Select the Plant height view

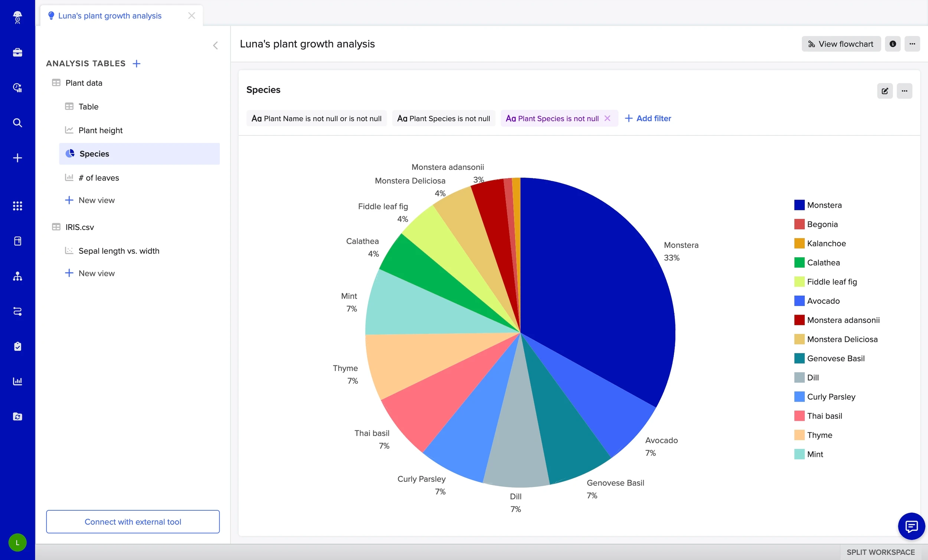100,130
